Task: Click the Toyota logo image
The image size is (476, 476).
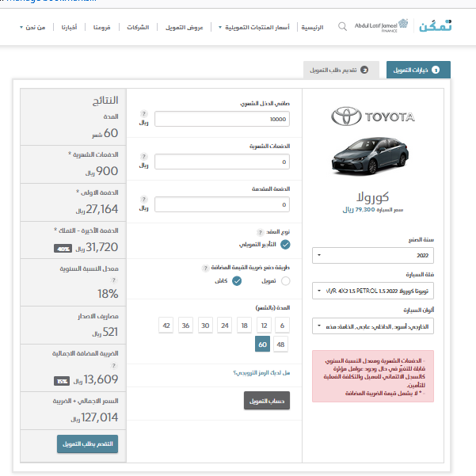Action: pos(373,116)
